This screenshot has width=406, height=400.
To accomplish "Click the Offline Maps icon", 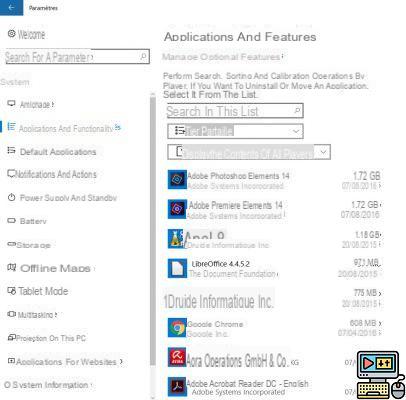I will click(12, 268).
